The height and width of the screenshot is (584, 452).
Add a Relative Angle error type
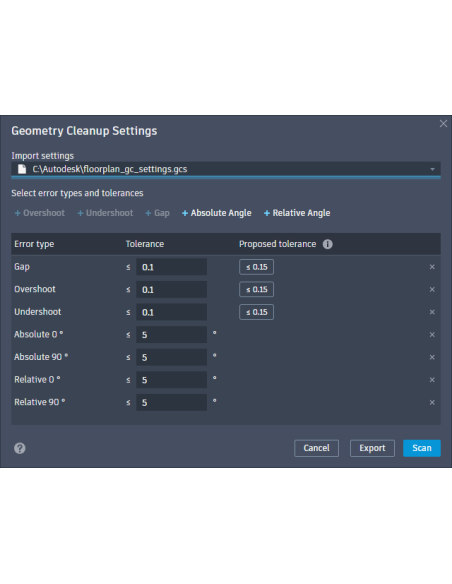point(297,213)
